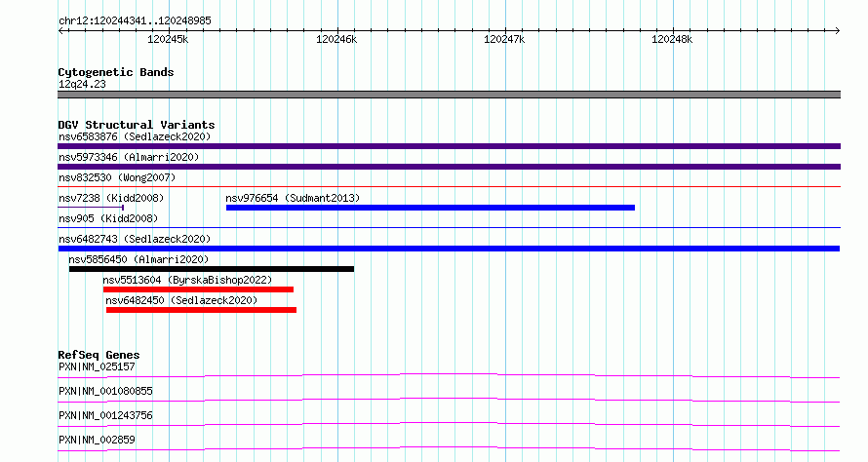The width and height of the screenshot is (868, 462).
Task: Click the black bar under nsv5856450
Action: (x=212, y=269)
